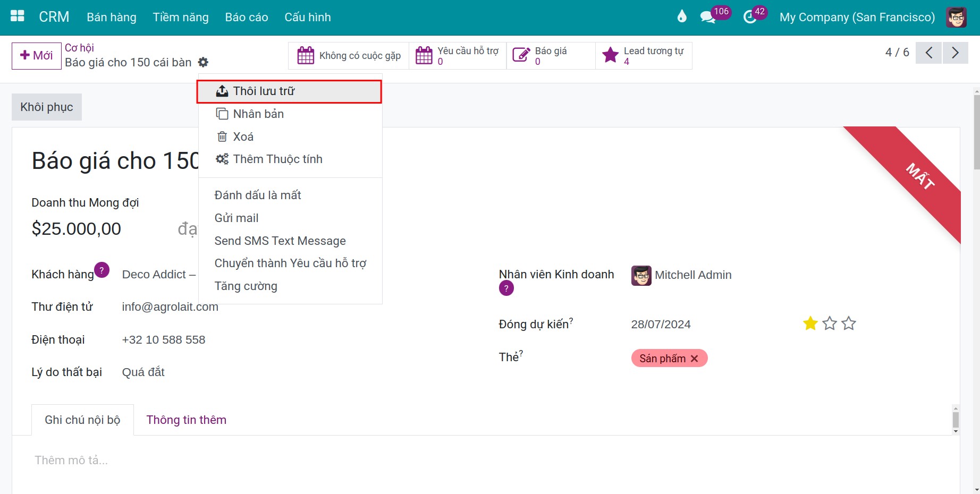Viewport: 980px width, 494px height.
Task: Set priority to third star
Action: coord(849,323)
